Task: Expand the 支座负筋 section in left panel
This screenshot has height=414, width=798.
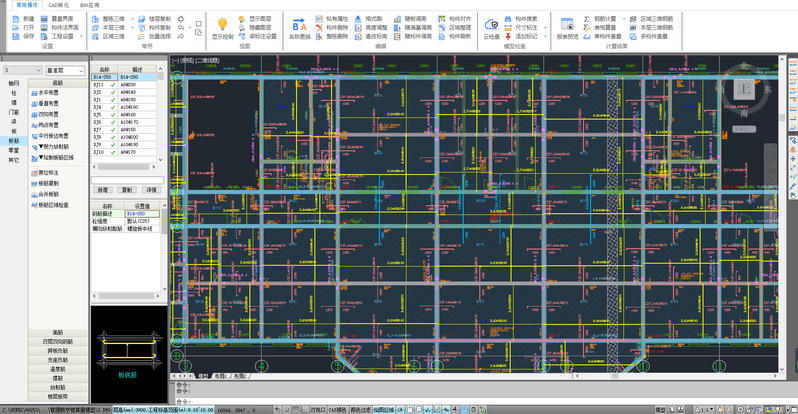Action: (x=58, y=359)
